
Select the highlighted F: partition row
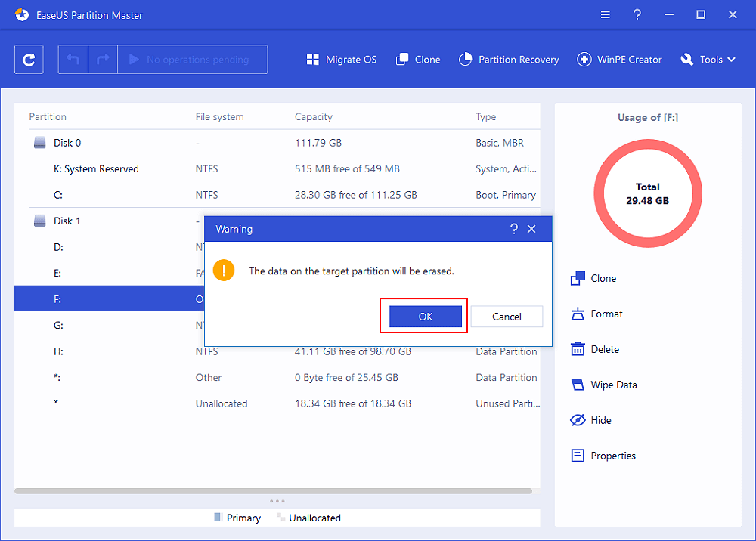pyautogui.click(x=110, y=299)
